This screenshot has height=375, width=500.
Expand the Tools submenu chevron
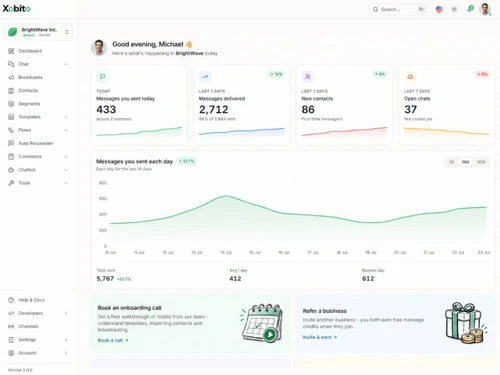click(66, 183)
